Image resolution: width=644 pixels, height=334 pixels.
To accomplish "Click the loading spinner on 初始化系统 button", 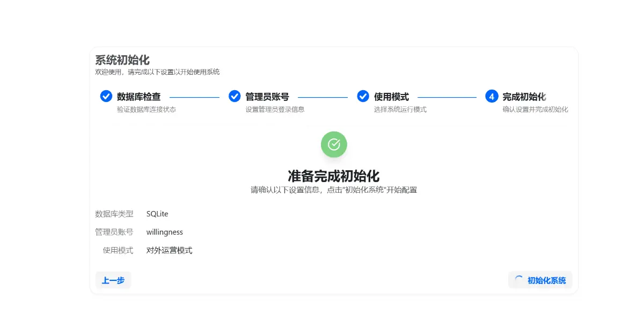I will point(519,280).
